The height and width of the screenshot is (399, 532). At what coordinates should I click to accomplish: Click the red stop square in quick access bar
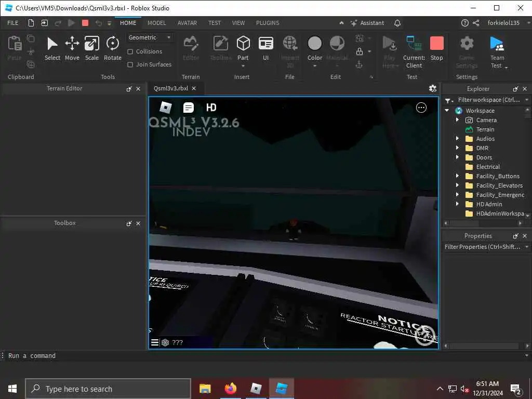[85, 23]
